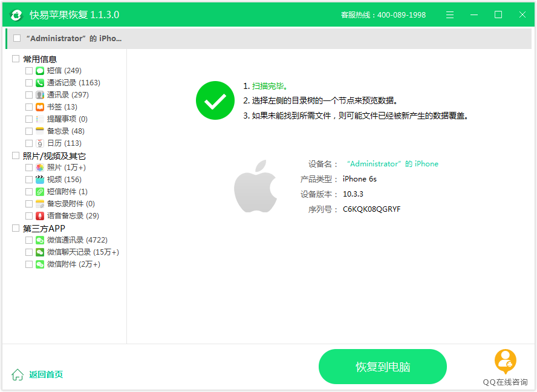The height and width of the screenshot is (392, 537).
Task: Select the 照片/视频及其它 category label
Action: (54, 156)
